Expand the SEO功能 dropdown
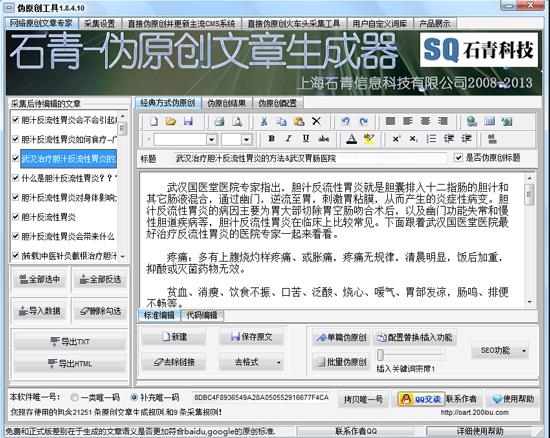The height and width of the screenshot is (438, 550). point(524,350)
